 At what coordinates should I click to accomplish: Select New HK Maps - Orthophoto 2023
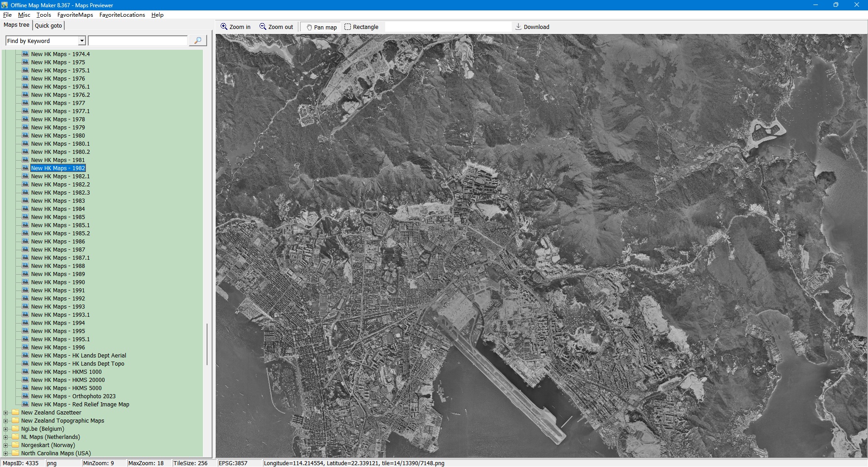click(x=73, y=396)
